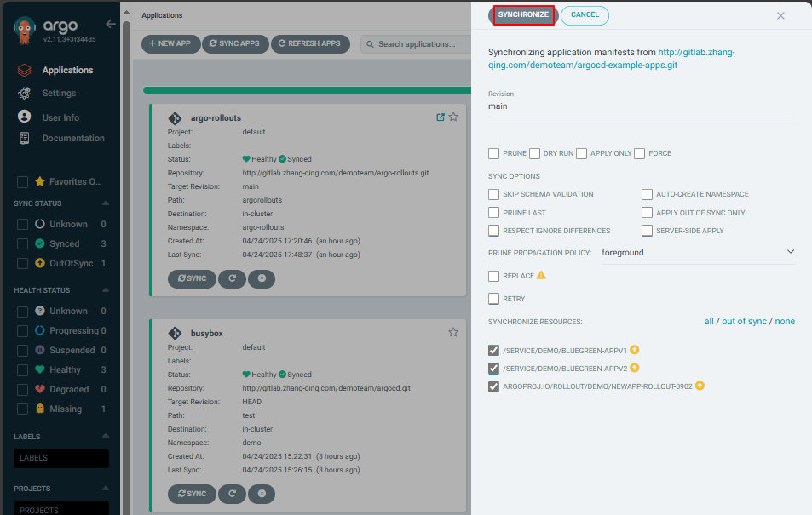Filter by Healthy checkbox
Image resolution: width=812 pixels, height=515 pixels.
pos(22,370)
